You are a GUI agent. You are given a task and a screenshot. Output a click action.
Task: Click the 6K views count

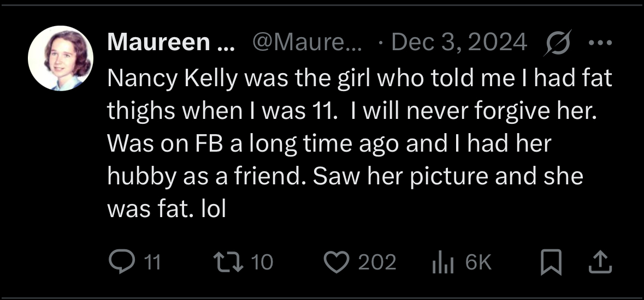(x=478, y=262)
